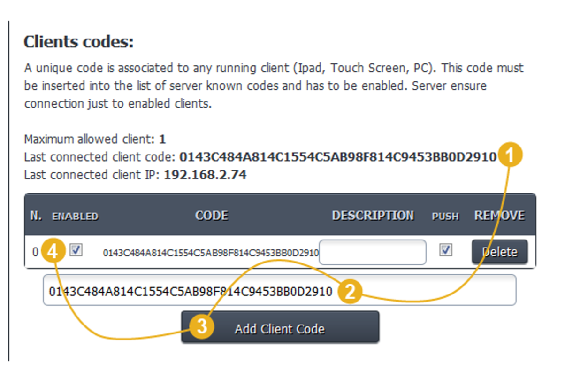Viewport: 588px width, 379px height.
Task: Click the ENABLED column header
Action: 75,217
